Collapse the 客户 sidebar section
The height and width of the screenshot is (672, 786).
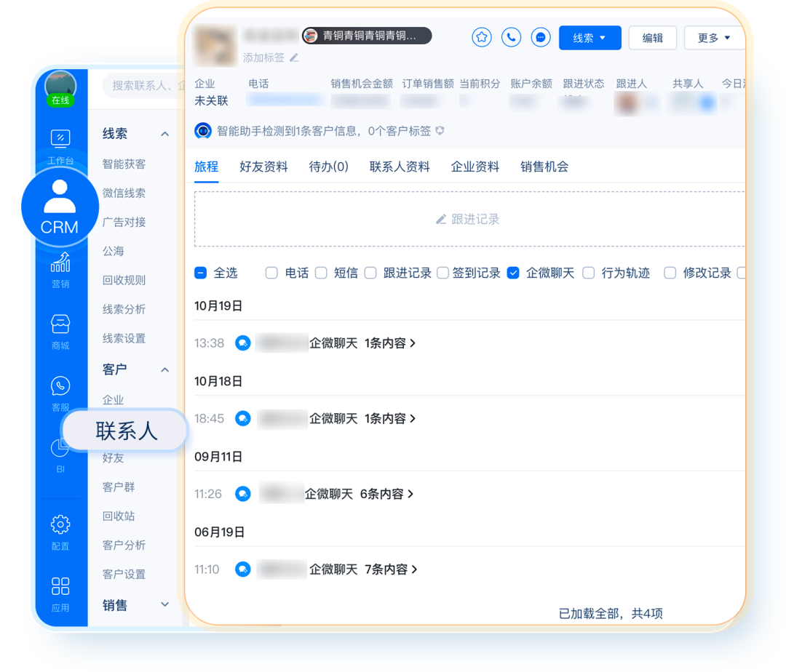coord(165,369)
